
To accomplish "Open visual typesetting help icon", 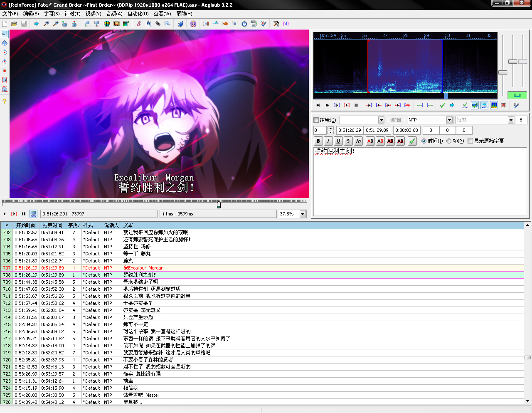I will [x=5, y=101].
